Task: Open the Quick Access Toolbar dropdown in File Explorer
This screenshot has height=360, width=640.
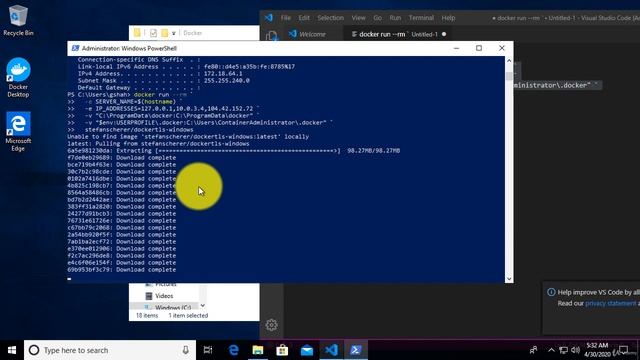Action: 173,33
